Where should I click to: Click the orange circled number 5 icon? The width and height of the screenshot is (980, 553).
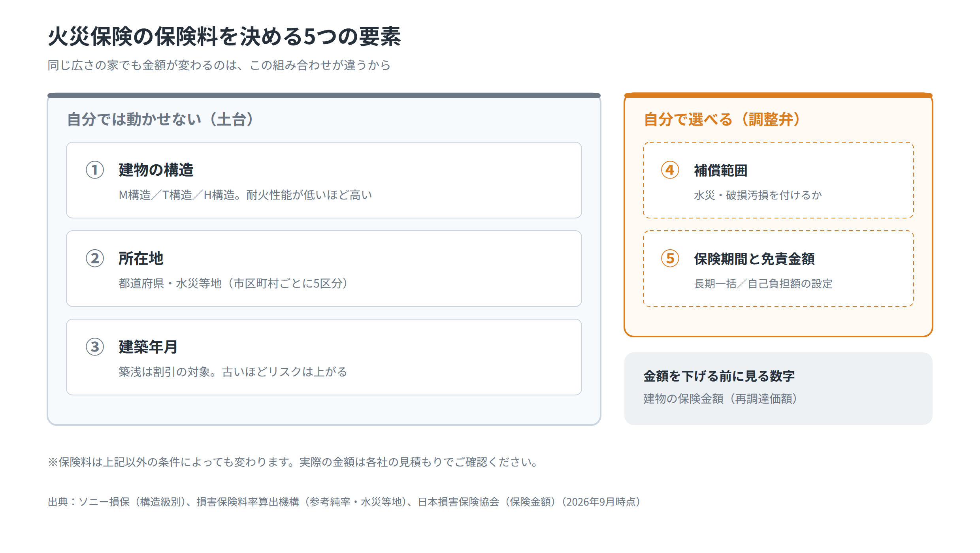point(670,258)
